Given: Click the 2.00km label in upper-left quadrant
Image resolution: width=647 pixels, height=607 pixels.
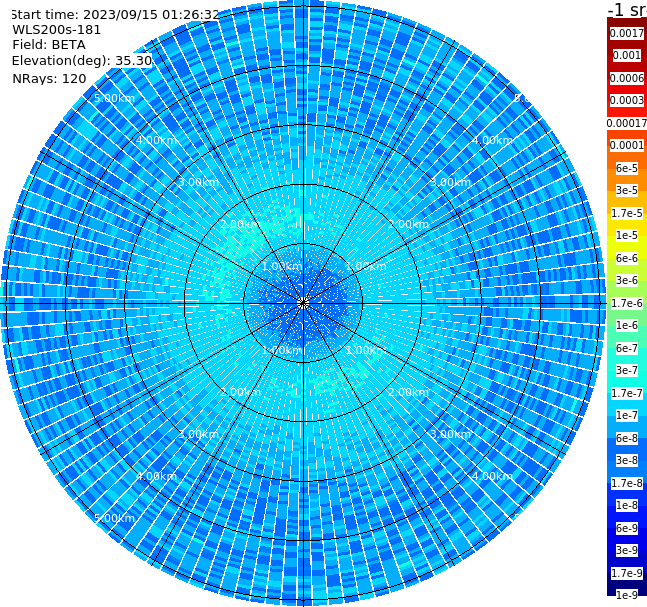Looking at the screenshot, I should [241, 224].
